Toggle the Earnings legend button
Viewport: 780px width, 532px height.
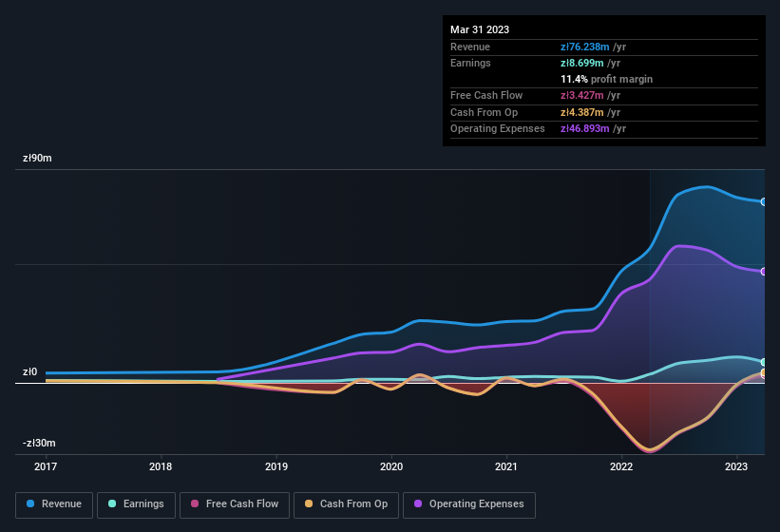coord(136,504)
